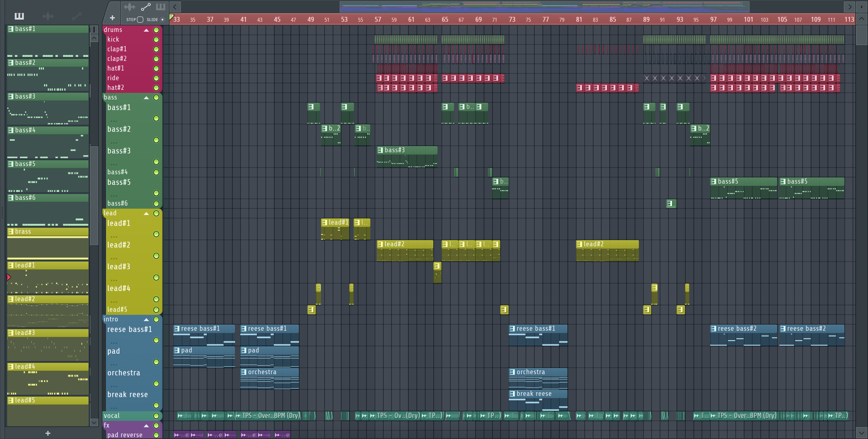The width and height of the screenshot is (868, 439).
Task: Toggle the STEP editing option
Action: [140, 20]
